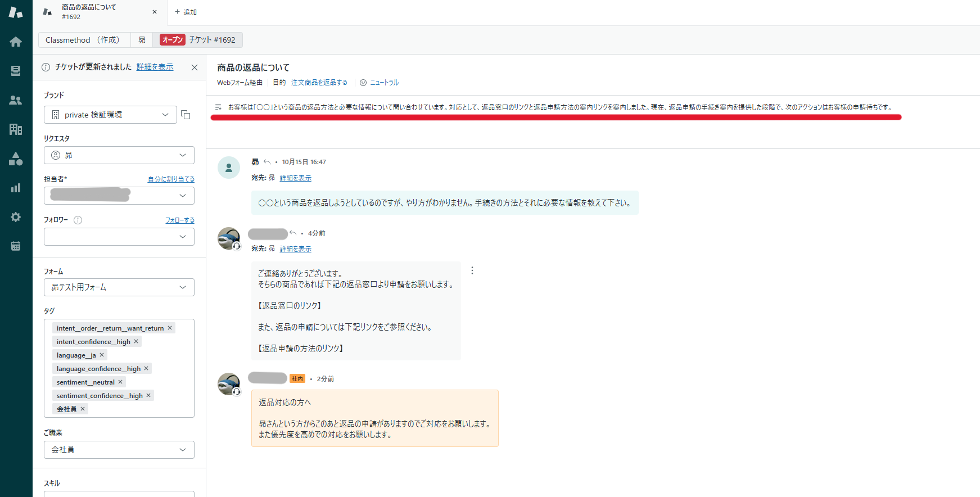
Task: Add a new tab with 追加
Action: coord(186,12)
